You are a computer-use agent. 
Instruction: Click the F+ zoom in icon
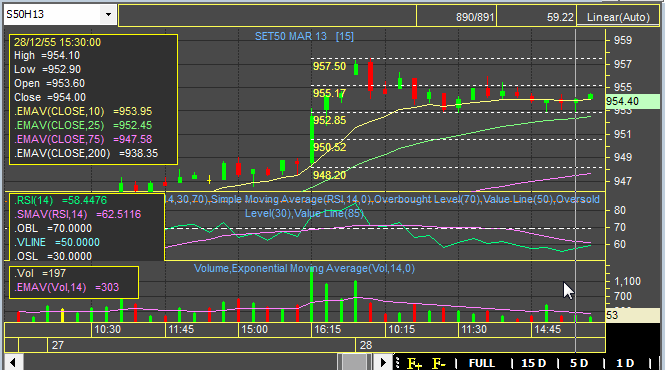click(x=415, y=364)
